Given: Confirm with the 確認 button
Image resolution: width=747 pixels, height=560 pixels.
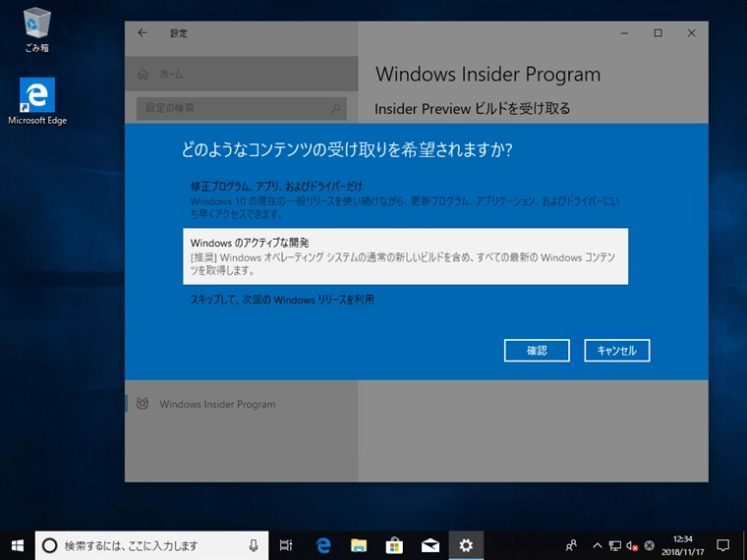Looking at the screenshot, I should (x=537, y=351).
